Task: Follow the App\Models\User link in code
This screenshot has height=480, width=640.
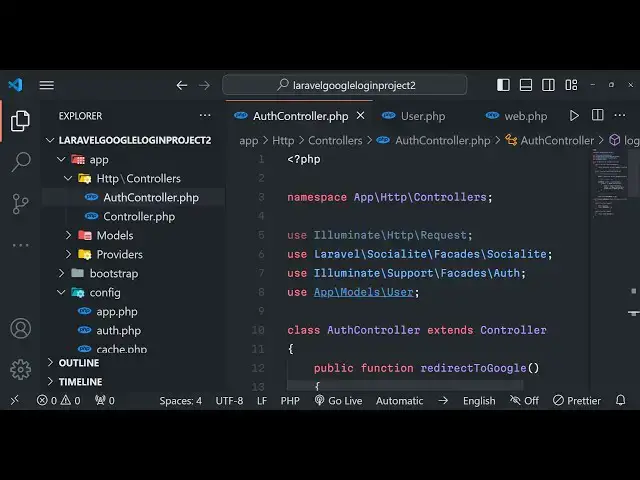Action: coord(364,292)
